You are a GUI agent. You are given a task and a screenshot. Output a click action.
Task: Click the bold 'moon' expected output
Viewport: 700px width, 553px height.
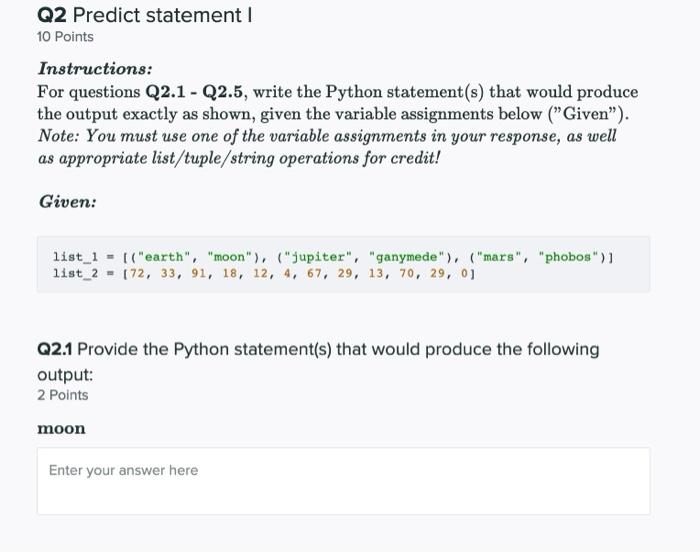(61, 428)
